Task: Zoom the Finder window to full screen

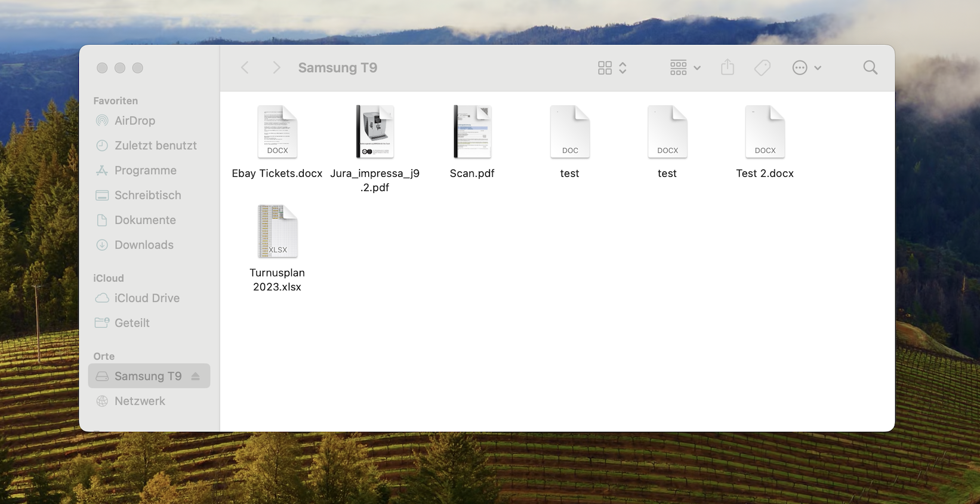Action: pos(138,68)
